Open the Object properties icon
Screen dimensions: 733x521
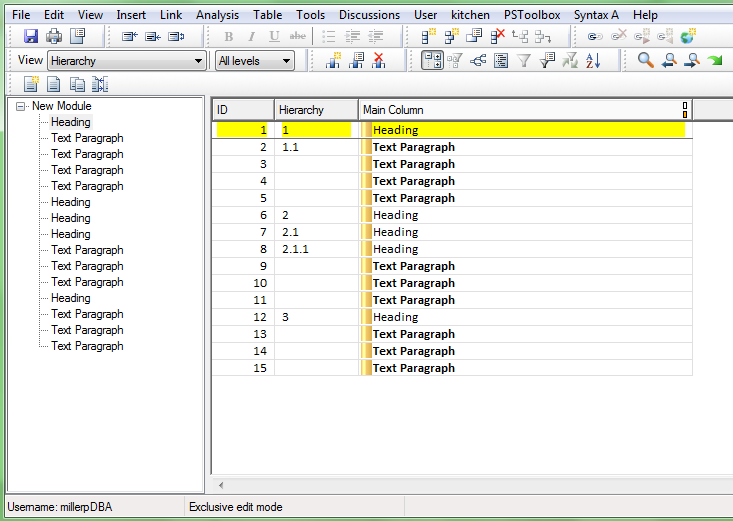tap(474, 36)
